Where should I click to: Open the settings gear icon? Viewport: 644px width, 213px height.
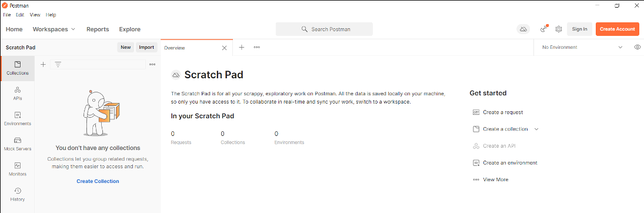559,29
